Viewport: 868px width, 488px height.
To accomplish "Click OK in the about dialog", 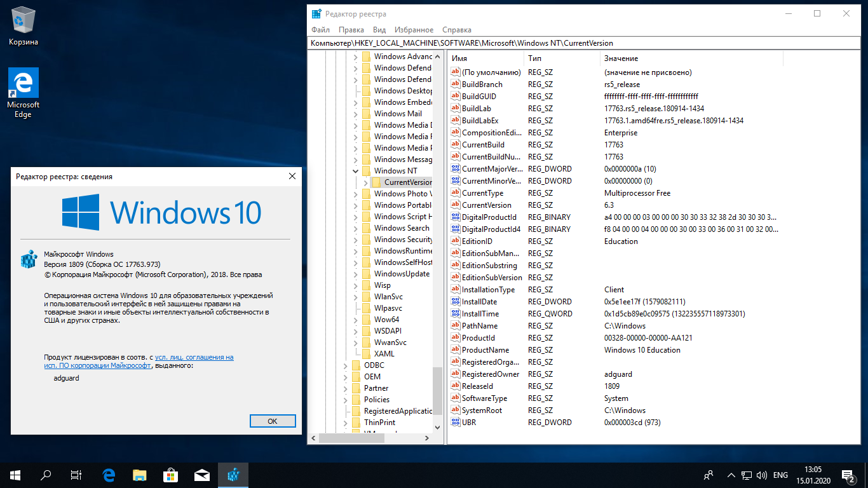I will click(273, 421).
